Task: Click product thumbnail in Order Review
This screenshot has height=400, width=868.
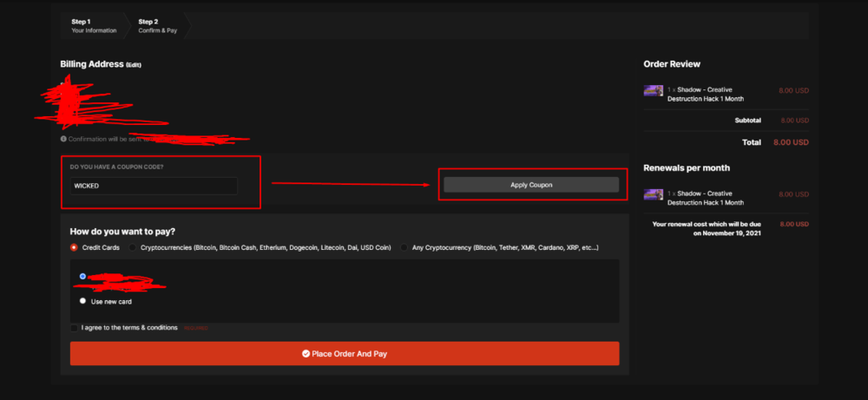Action: (x=653, y=90)
